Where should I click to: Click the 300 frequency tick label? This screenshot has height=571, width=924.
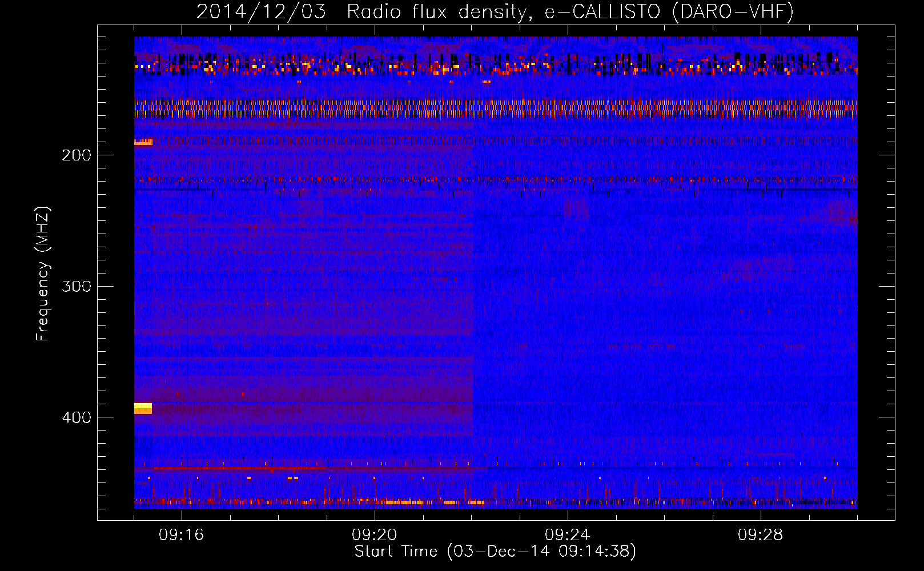(x=77, y=286)
